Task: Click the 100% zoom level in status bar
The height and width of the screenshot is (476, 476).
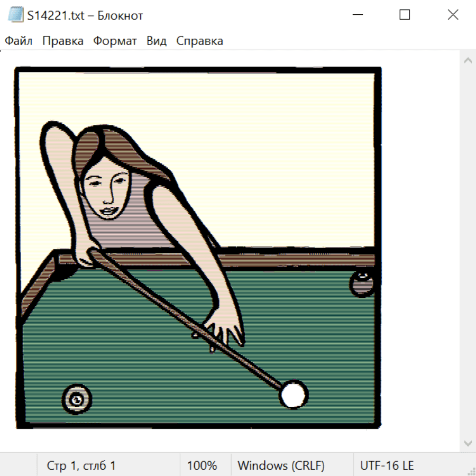Action: 202,466
